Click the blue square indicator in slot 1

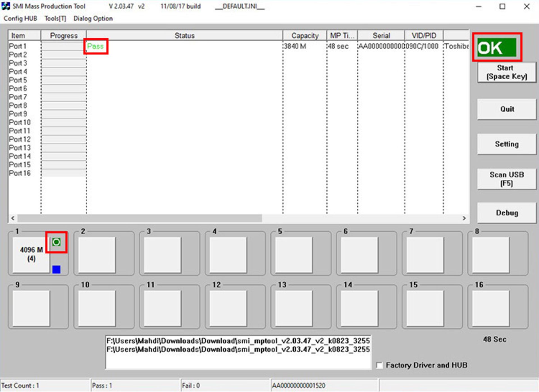[x=56, y=269]
